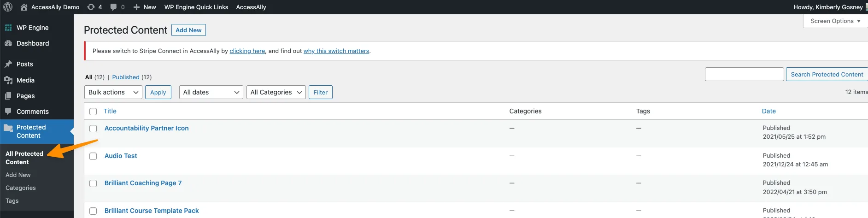Open the Dashboard gauge icon
Image resolution: width=868 pixels, height=218 pixels.
tap(8, 43)
